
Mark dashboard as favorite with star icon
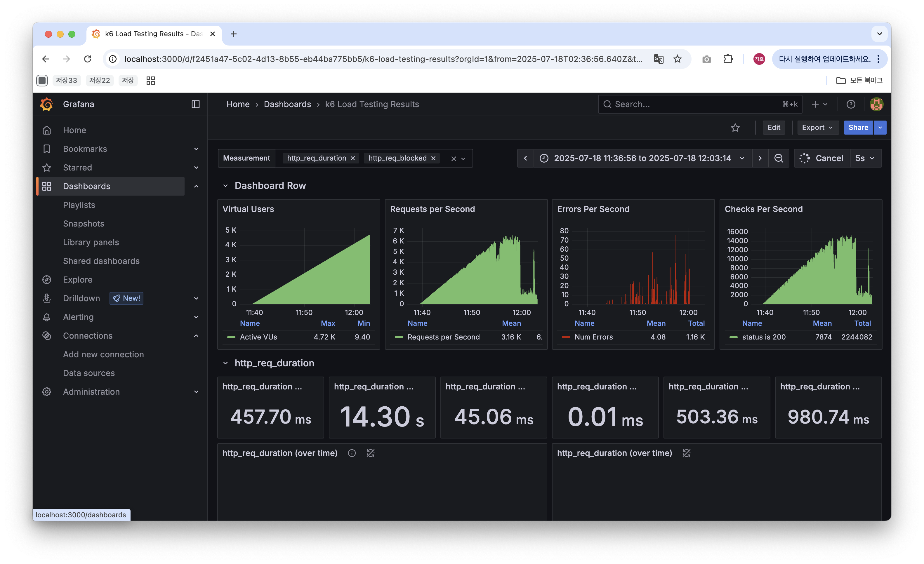735,127
